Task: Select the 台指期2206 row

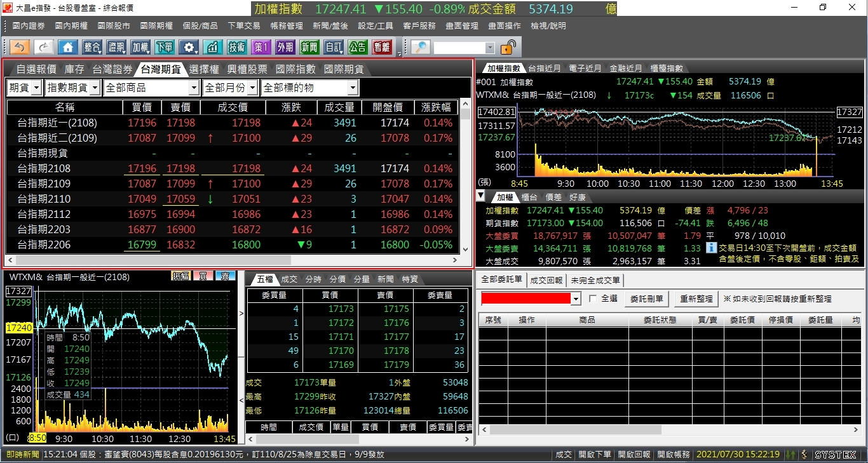Action: click(233, 245)
